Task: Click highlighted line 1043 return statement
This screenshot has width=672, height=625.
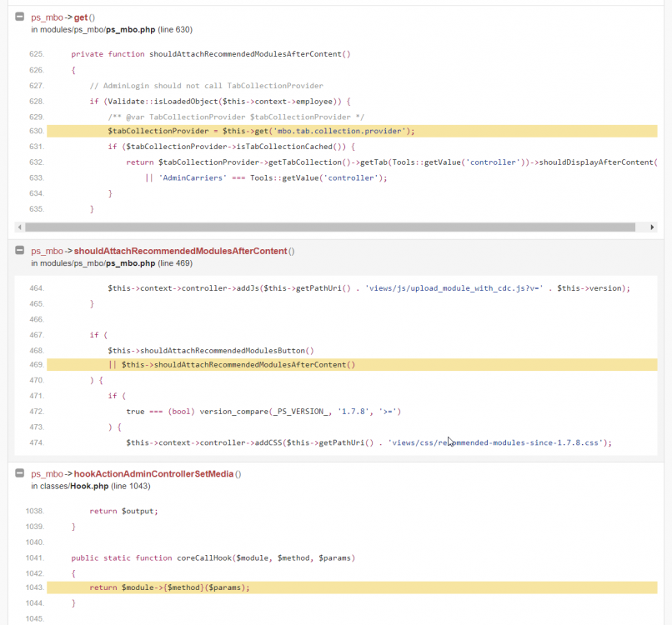Action: 352,587
